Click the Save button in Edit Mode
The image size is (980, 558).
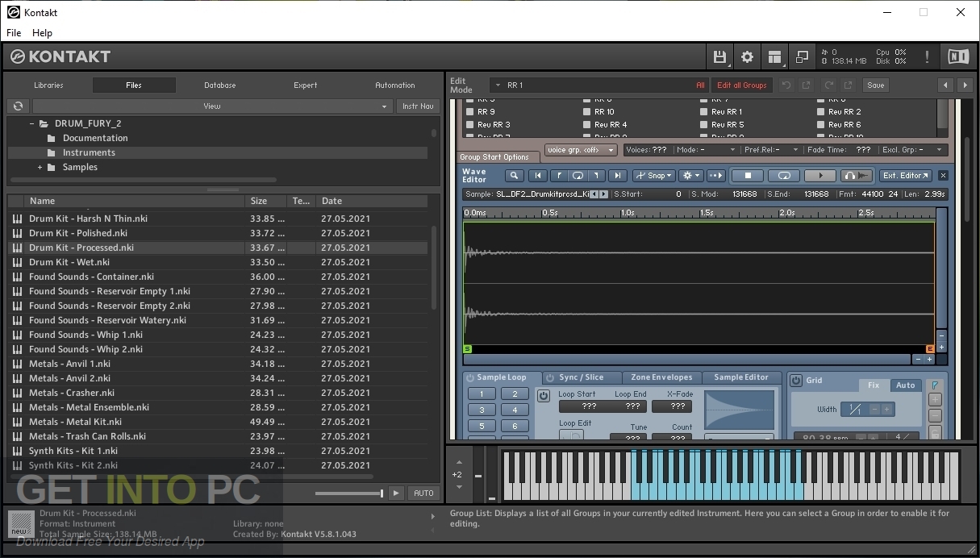[x=875, y=85]
